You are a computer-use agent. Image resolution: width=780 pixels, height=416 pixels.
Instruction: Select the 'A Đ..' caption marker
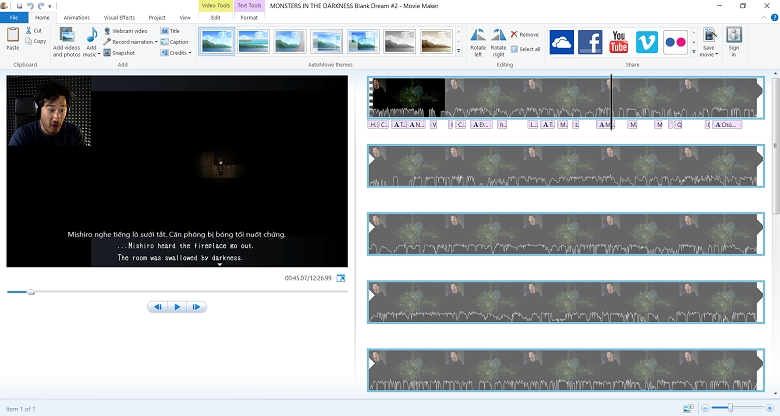(481, 125)
